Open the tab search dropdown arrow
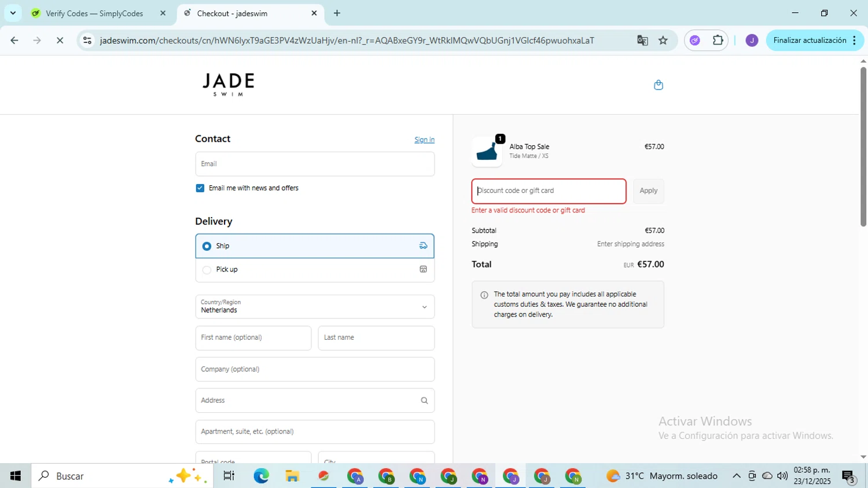Image resolution: width=868 pixels, height=488 pixels. (13, 13)
